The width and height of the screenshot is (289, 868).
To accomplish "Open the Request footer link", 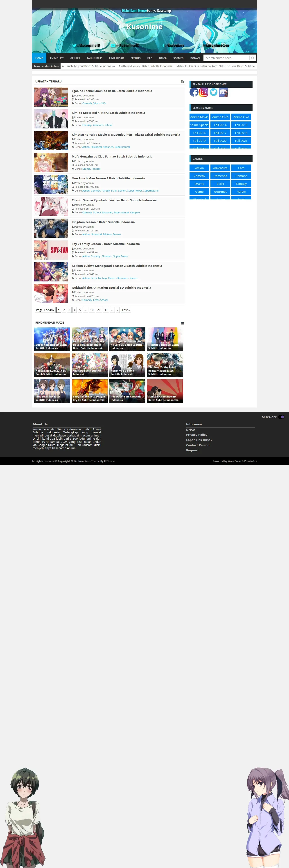I will tap(192, 450).
